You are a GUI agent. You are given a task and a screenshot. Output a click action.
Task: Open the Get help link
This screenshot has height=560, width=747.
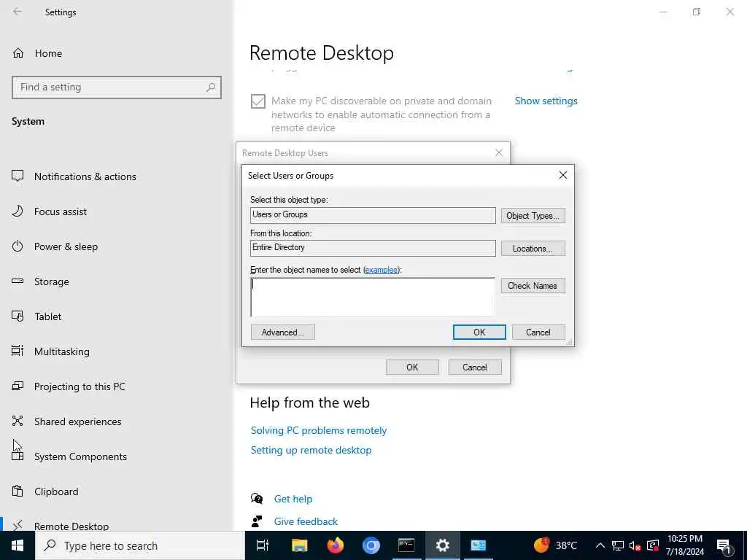click(293, 499)
